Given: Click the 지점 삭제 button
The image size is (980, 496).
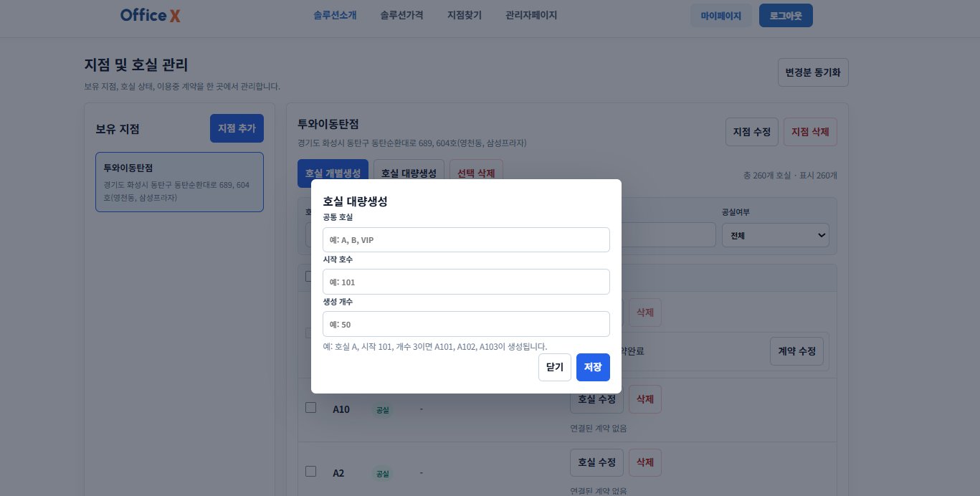Looking at the screenshot, I should (810, 132).
